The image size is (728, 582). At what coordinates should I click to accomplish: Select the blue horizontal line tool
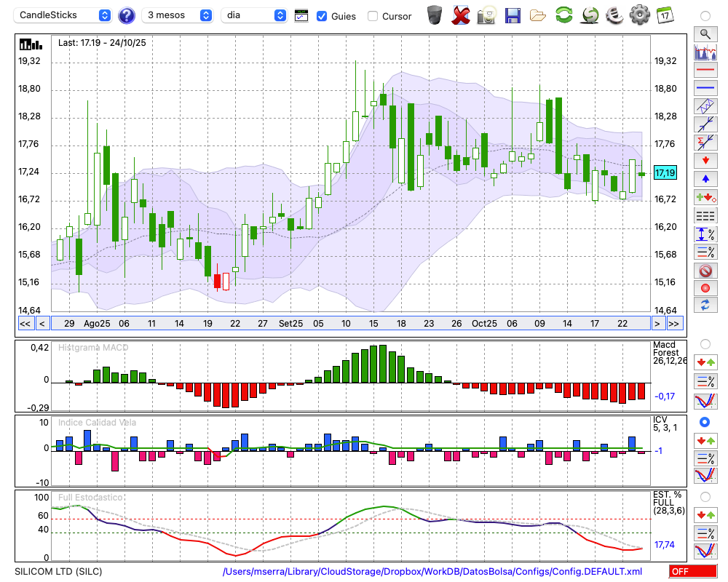[705, 88]
